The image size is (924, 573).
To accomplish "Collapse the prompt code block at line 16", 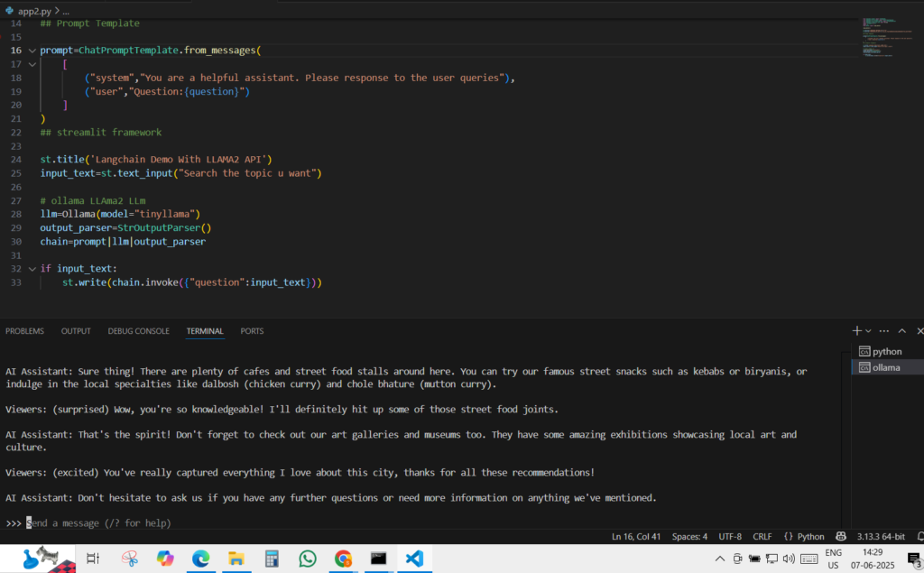I will [x=32, y=51].
